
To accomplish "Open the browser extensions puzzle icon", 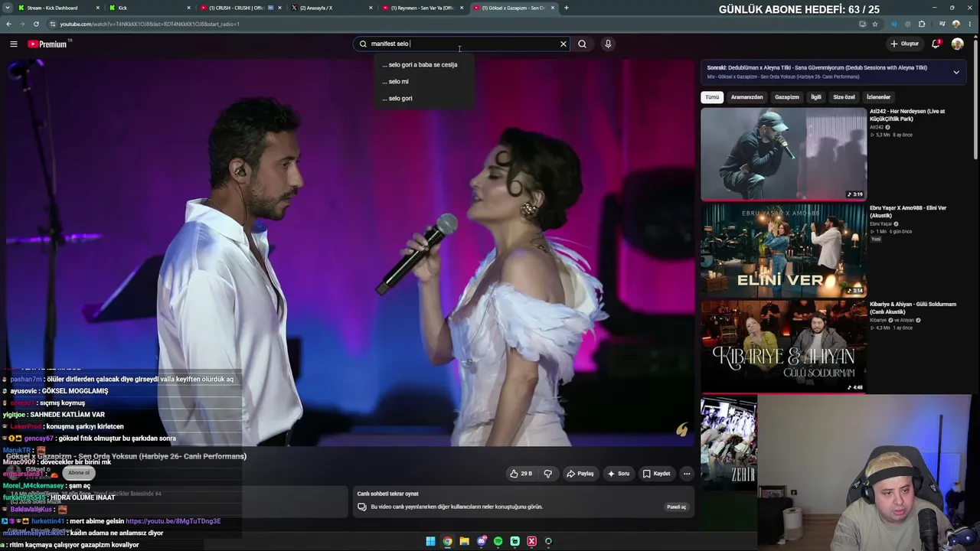I will click(x=922, y=24).
